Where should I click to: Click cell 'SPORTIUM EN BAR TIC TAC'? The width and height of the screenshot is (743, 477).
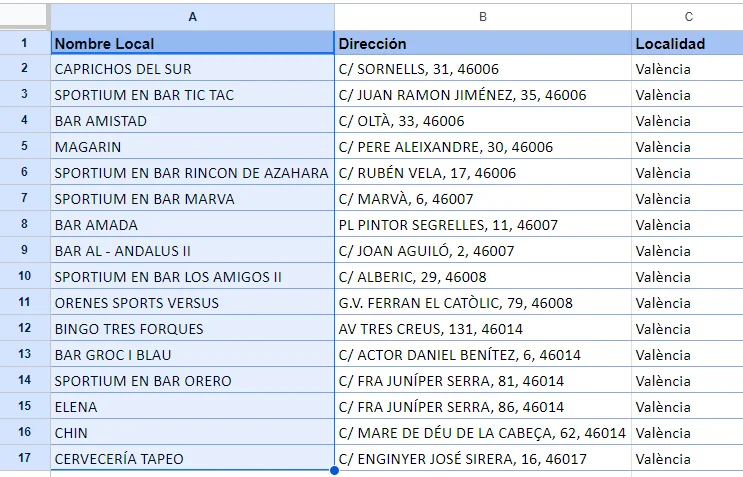pos(192,95)
